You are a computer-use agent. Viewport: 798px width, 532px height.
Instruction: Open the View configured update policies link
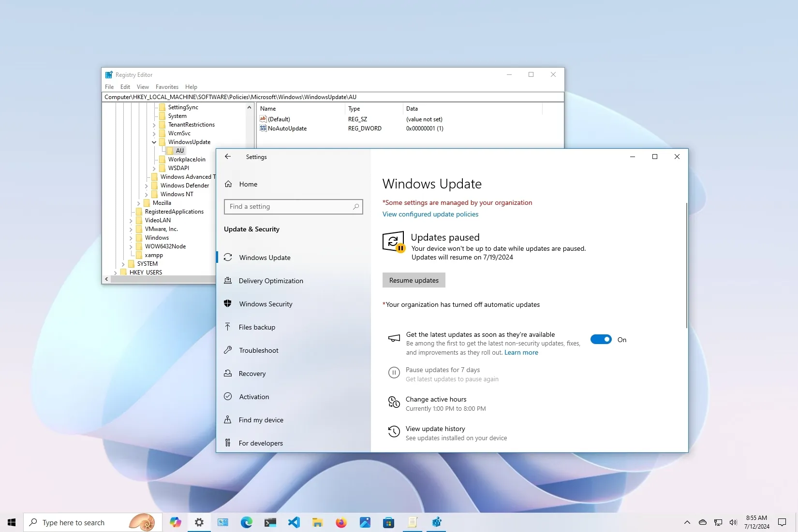(429, 214)
